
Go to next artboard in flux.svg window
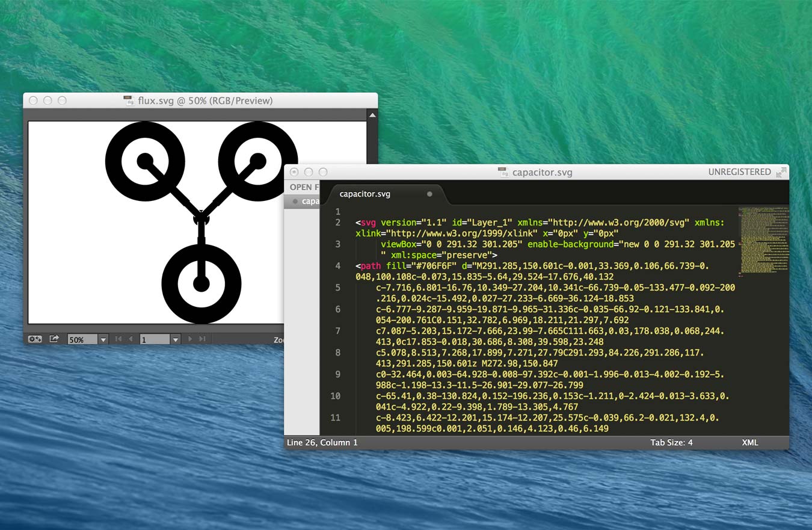tap(191, 339)
